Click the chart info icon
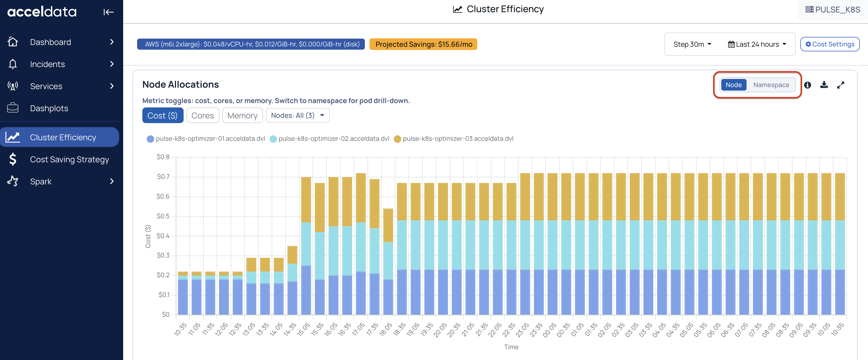868x360 pixels. pyautogui.click(x=807, y=85)
